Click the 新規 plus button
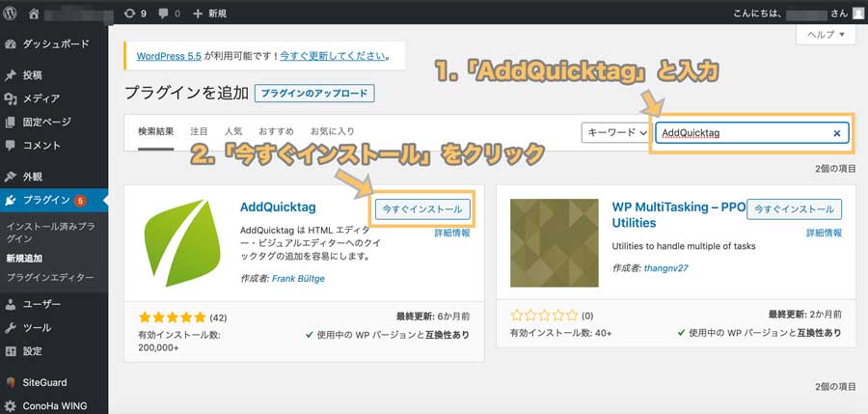The image size is (868, 414). pyautogui.click(x=210, y=14)
